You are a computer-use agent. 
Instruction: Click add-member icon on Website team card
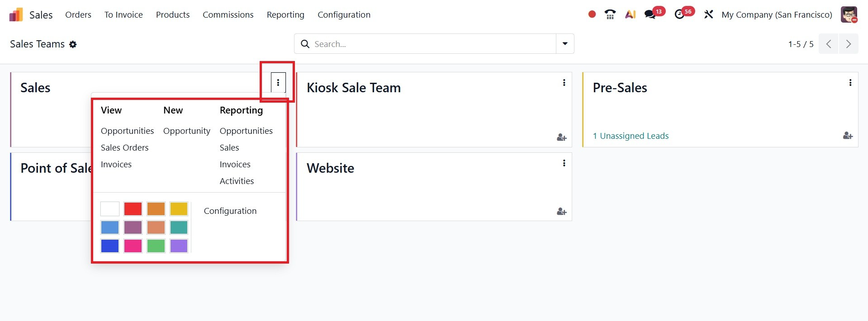pos(561,212)
